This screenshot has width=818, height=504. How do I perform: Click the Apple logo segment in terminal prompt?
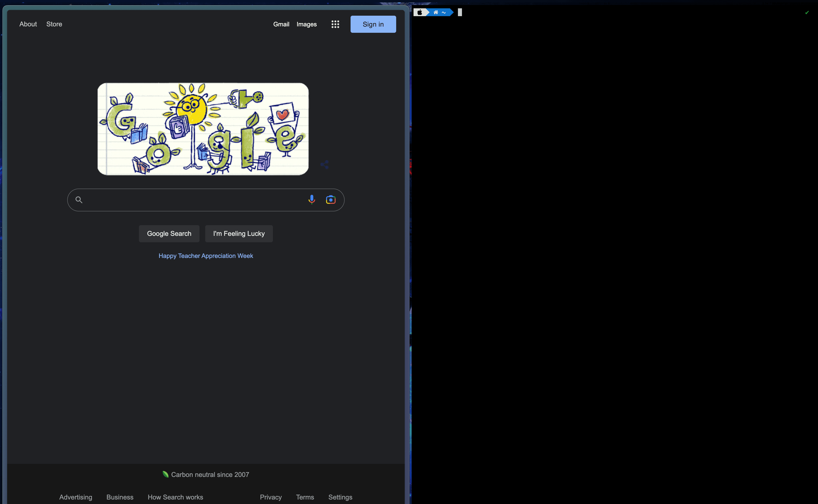[x=420, y=12]
